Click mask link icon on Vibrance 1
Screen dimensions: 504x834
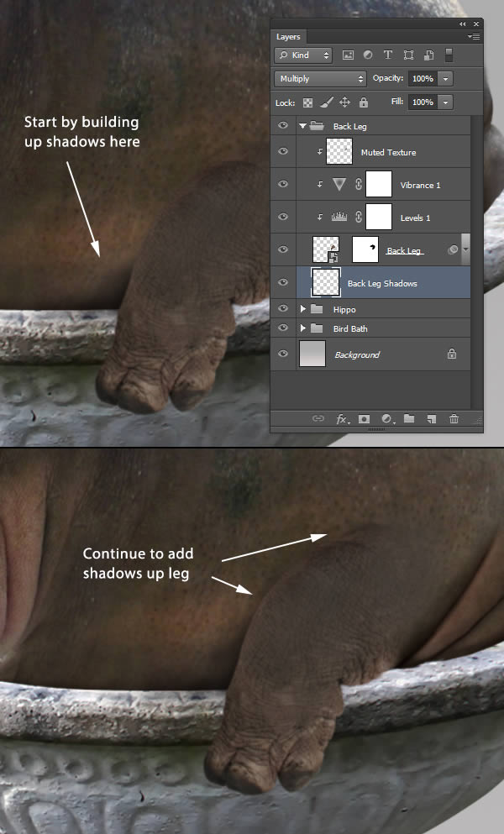358,184
